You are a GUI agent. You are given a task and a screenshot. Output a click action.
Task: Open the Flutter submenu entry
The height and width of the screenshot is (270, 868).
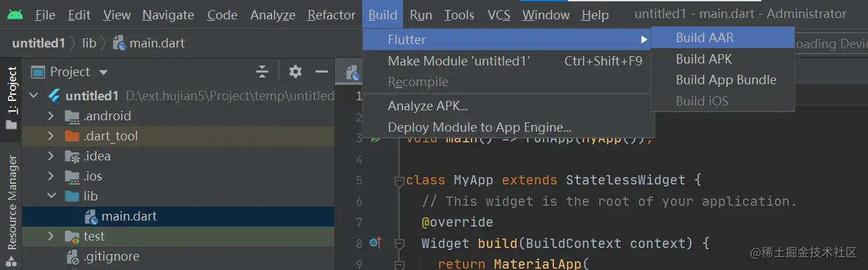(x=508, y=39)
